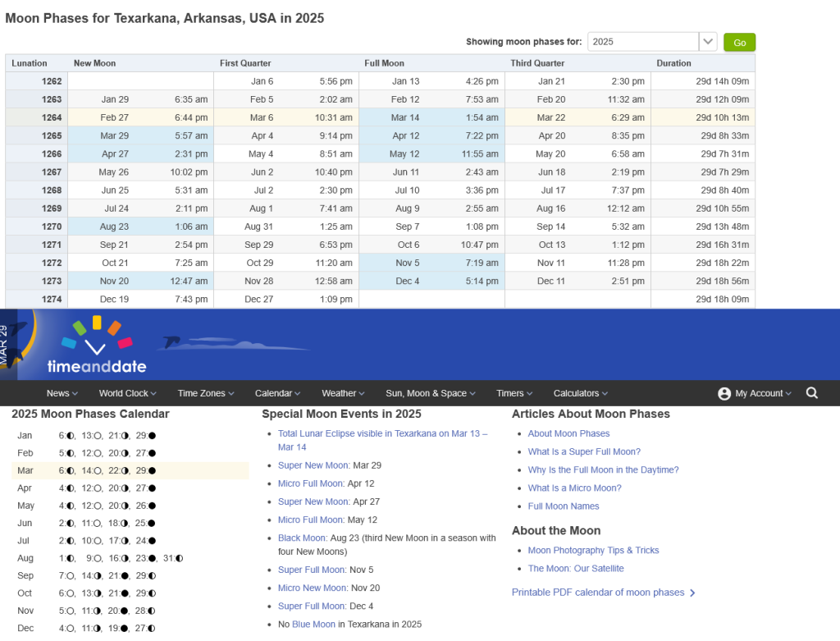Open the Calculators menu

[581, 393]
